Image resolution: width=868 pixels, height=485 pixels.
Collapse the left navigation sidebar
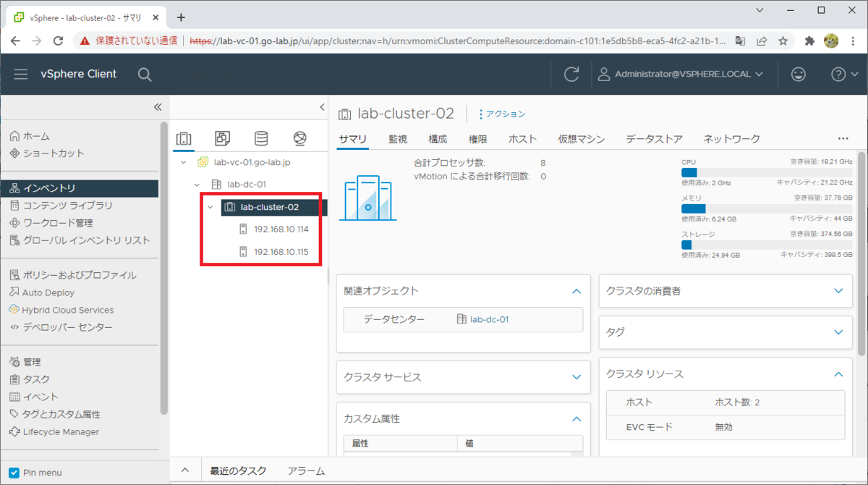[158, 107]
